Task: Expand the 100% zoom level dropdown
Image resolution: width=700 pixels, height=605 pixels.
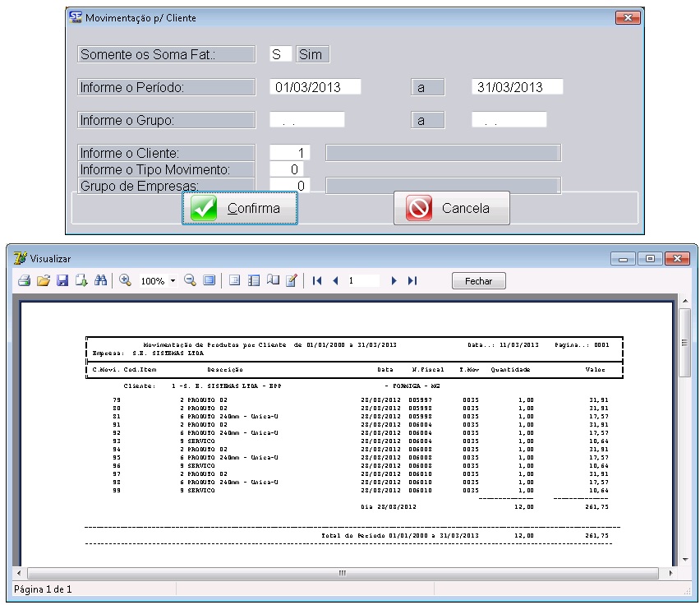Action: [173, 281]
